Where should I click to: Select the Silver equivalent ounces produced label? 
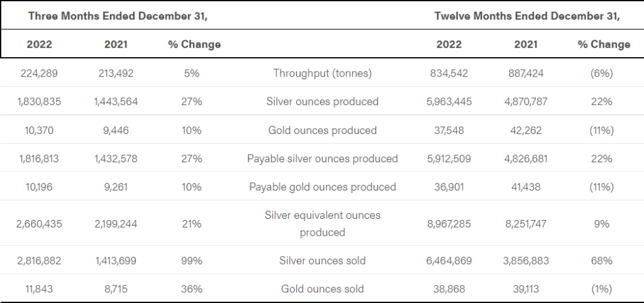pos(323,223)
